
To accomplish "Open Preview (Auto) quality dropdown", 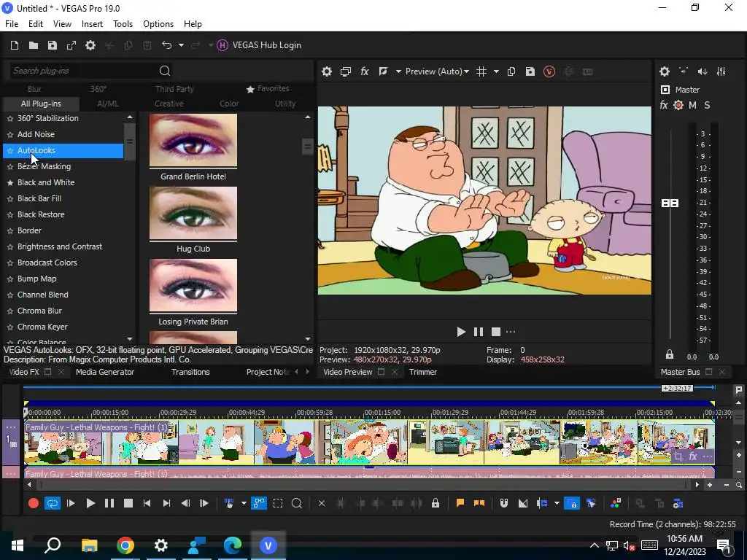I will click(437, 71).
